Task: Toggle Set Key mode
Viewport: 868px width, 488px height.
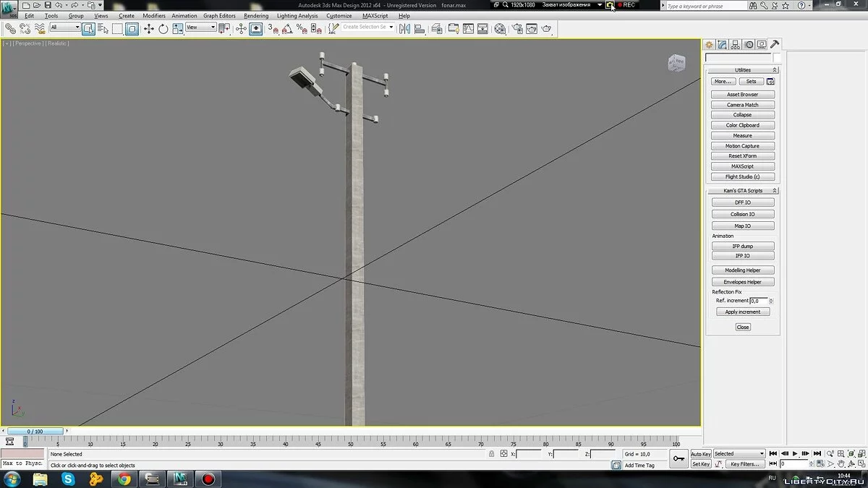Action: point(700,464)
